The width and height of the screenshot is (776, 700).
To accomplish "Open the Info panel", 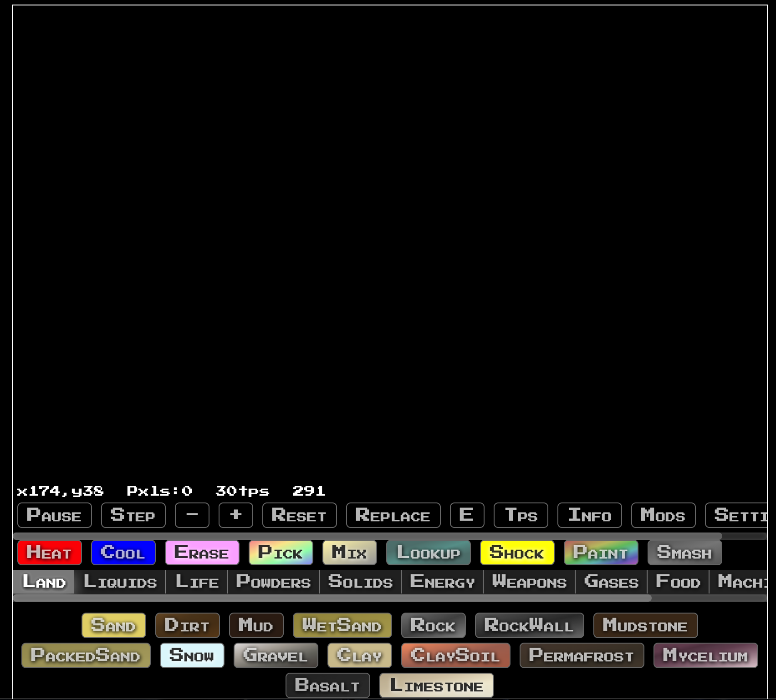I will pos(589,515).
